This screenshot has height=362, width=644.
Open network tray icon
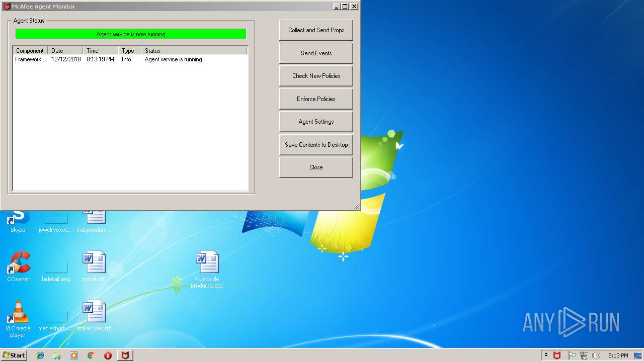click(x=584, y=355)
